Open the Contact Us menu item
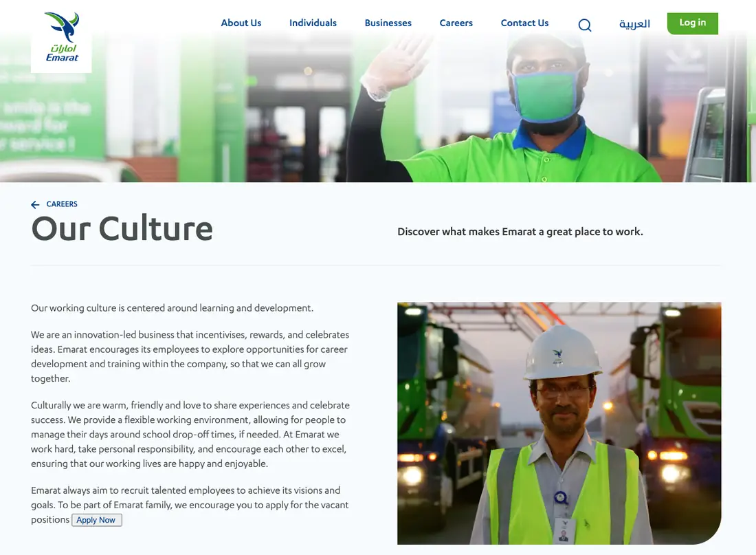 coord(524,23)
